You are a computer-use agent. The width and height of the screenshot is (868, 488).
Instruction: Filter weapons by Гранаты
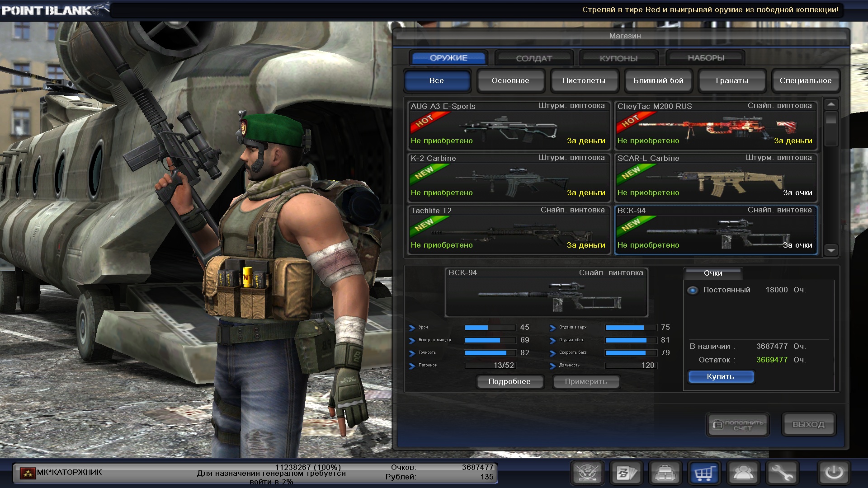pos(732,80)
